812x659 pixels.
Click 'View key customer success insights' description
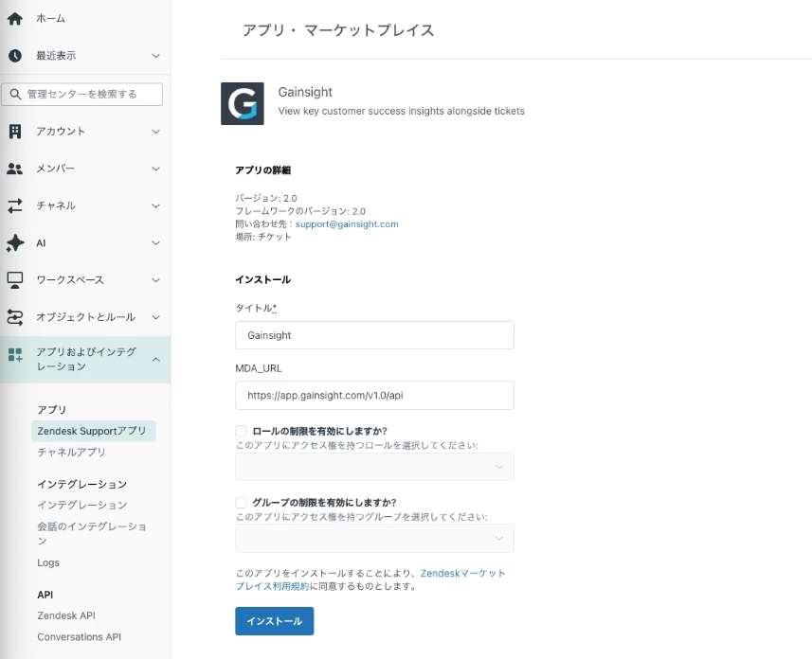(402, 111)
